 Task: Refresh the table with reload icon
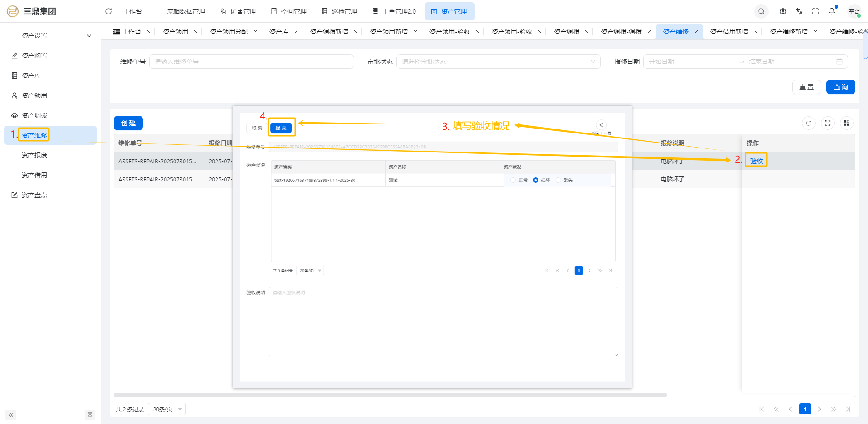(x=808, y=123)
